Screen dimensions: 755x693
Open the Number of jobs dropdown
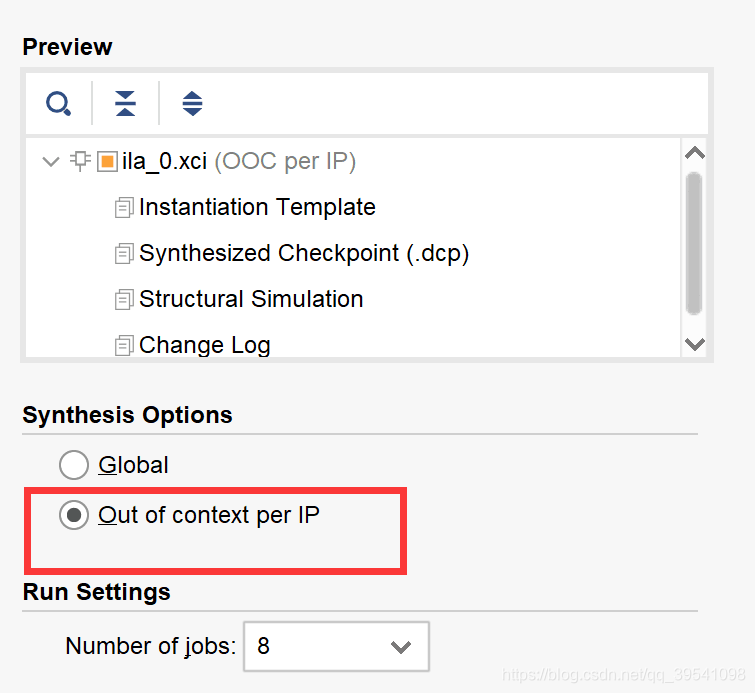pos(400,647)
